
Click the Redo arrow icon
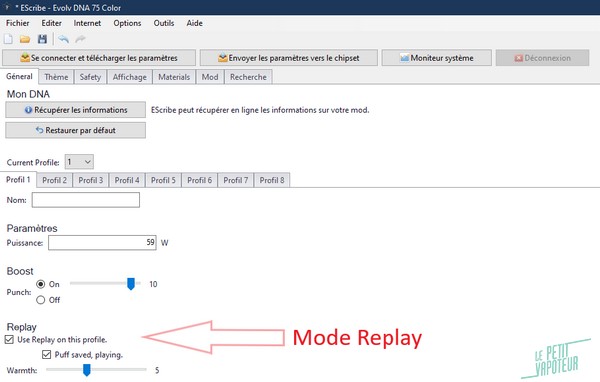[x=80, y=39]
